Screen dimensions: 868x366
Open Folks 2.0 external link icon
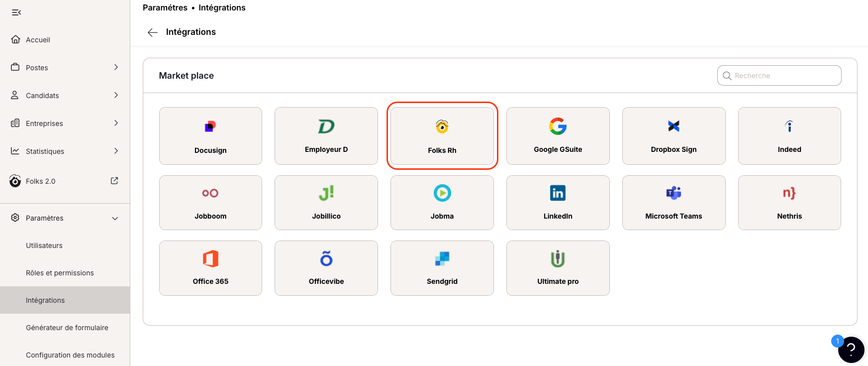click(114, 181)
